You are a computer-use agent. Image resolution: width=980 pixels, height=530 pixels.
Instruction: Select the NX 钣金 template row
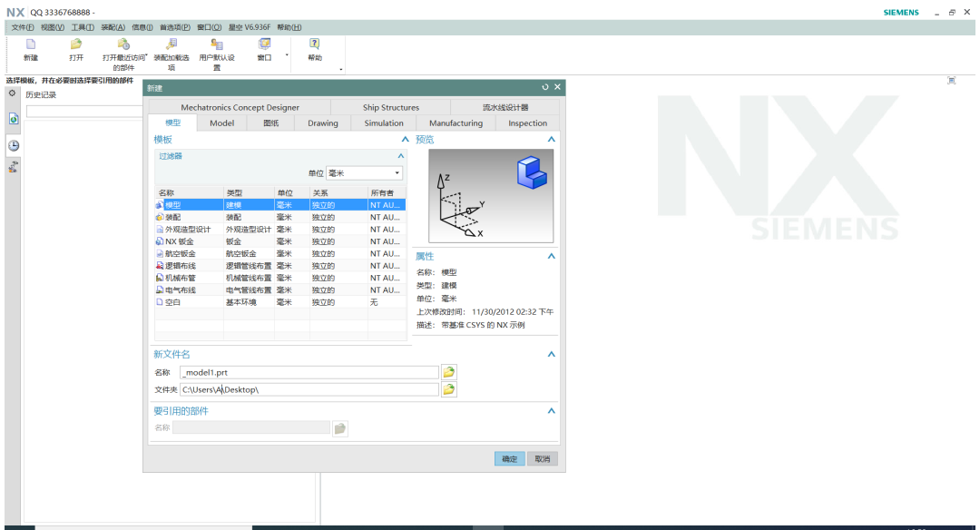coord(280,241)
